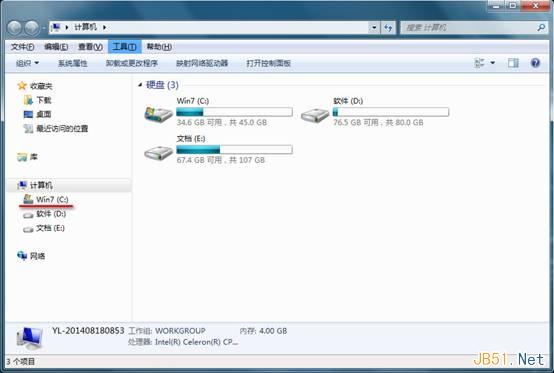Click the 硬盘 (3) group header
554x373 pixels.
pos(162,85)
